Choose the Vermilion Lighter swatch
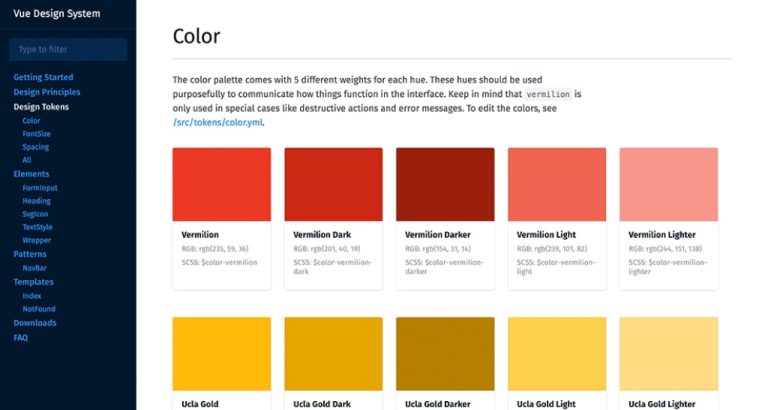Screen dimensions: 768x410 click(x=668, y=184)
